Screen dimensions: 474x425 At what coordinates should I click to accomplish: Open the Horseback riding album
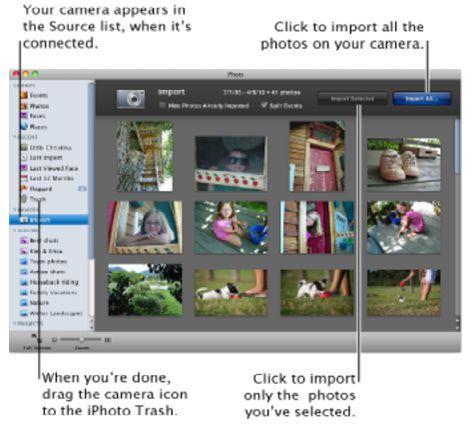tap(49, 282)
